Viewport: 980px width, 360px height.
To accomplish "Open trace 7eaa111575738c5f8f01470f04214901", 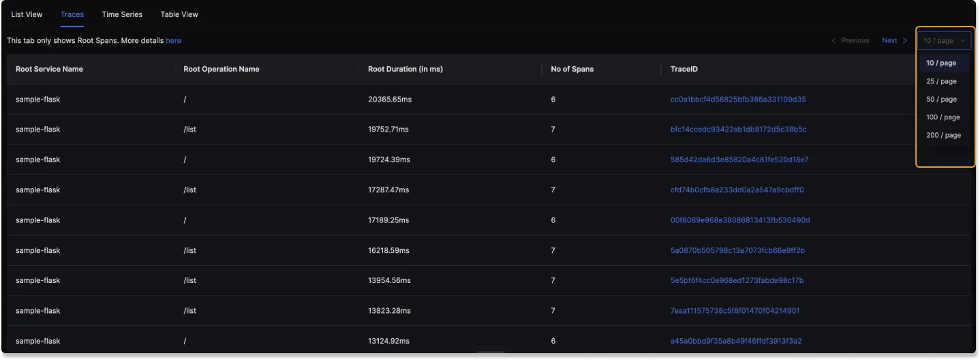I will point(735,311).
